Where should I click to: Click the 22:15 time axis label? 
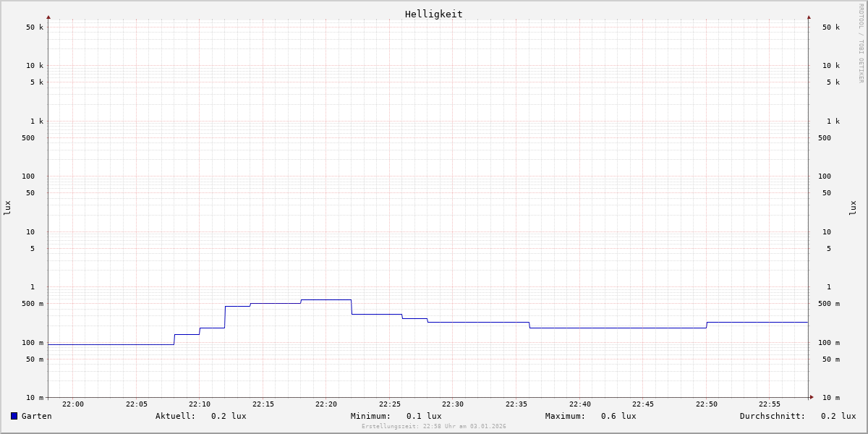point(263,404)
